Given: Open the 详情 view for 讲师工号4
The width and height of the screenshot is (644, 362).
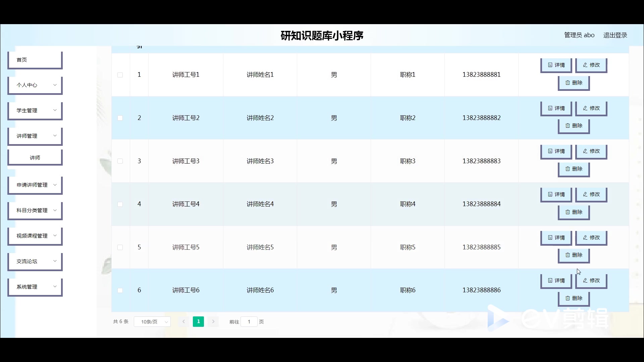Looking at the screenshot, I should (556, 194).
